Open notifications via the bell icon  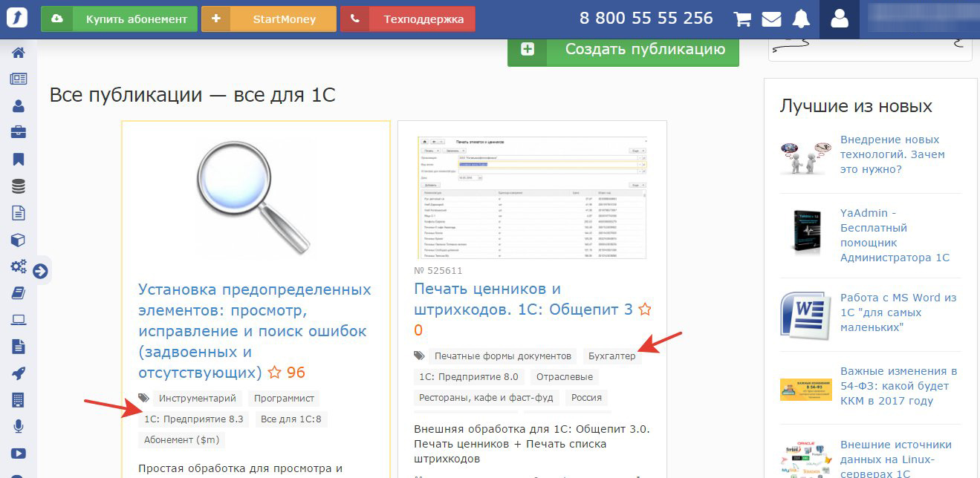[x=801, y=19]
